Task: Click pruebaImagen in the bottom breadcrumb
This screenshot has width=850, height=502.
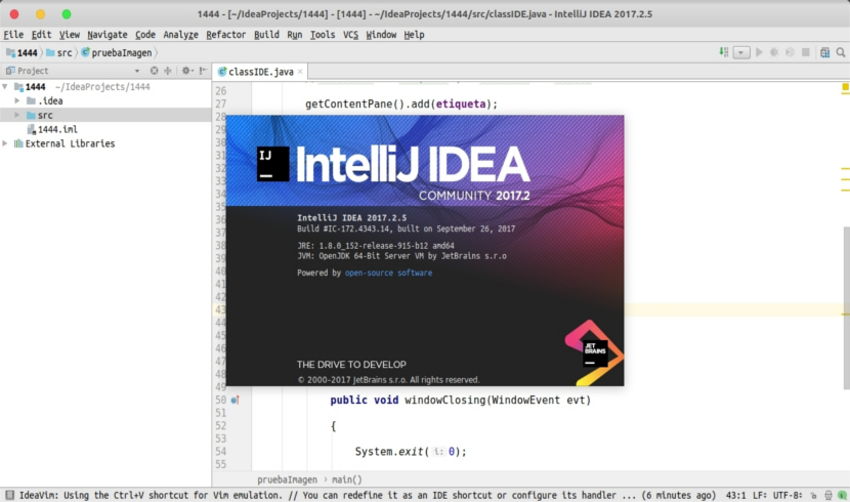Action: pyautogui.click(x=287, y=480)
